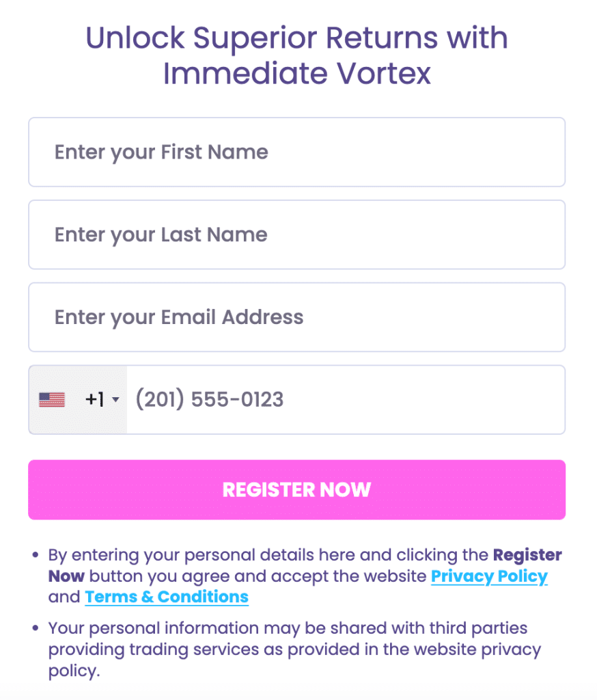
Task: Focus the Enter your First Name field
Action: (296, 152)
